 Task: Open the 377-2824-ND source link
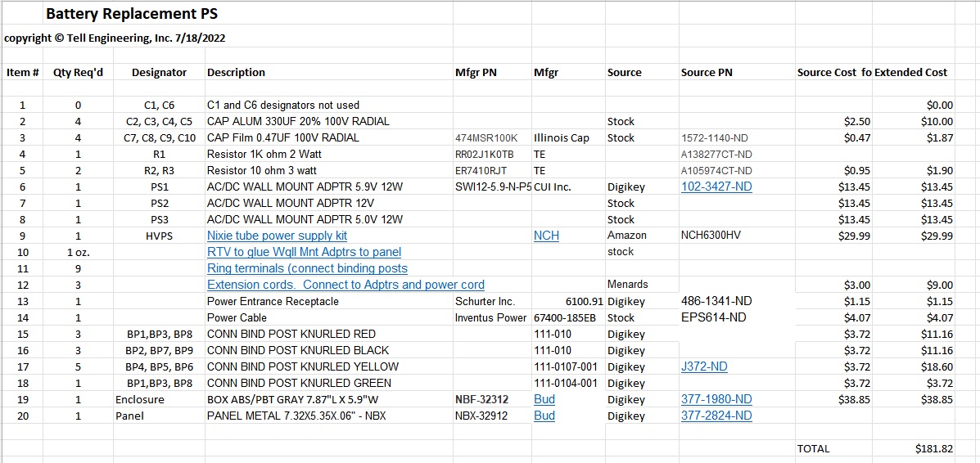point(716,416)
